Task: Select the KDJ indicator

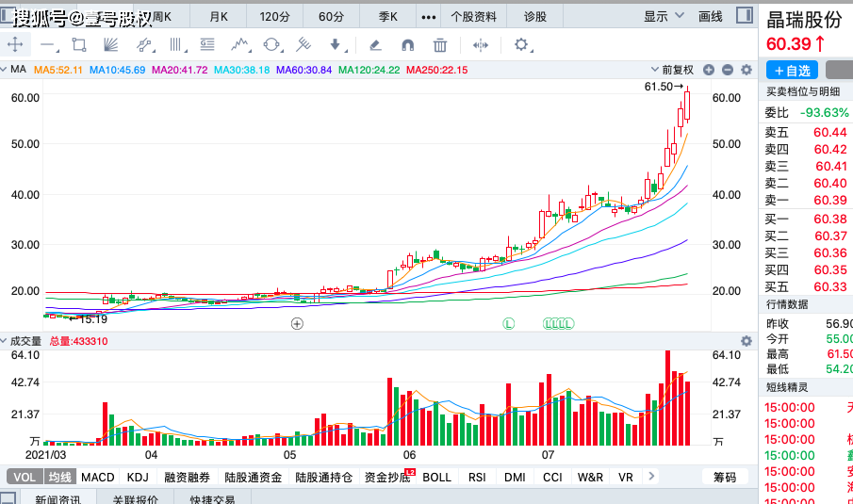Action: (138, 477)
